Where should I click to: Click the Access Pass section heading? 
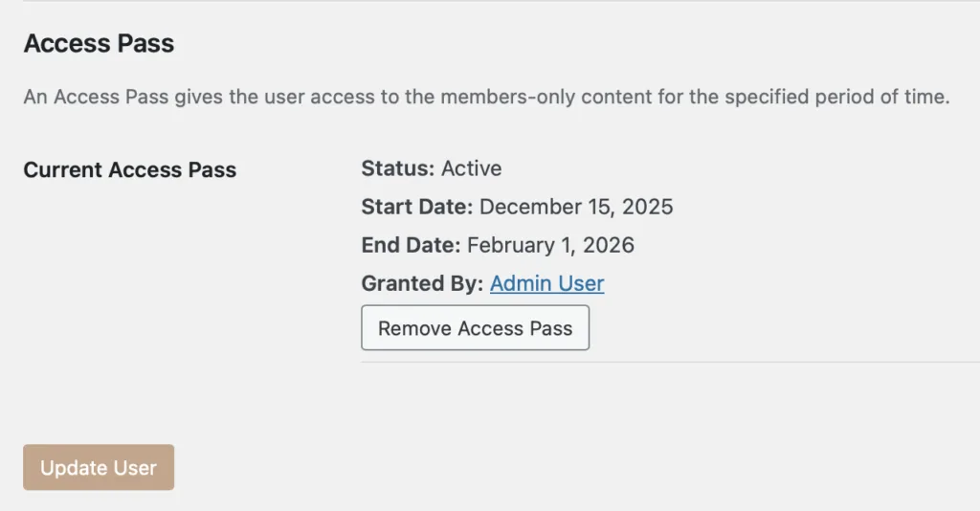point(99,43)
